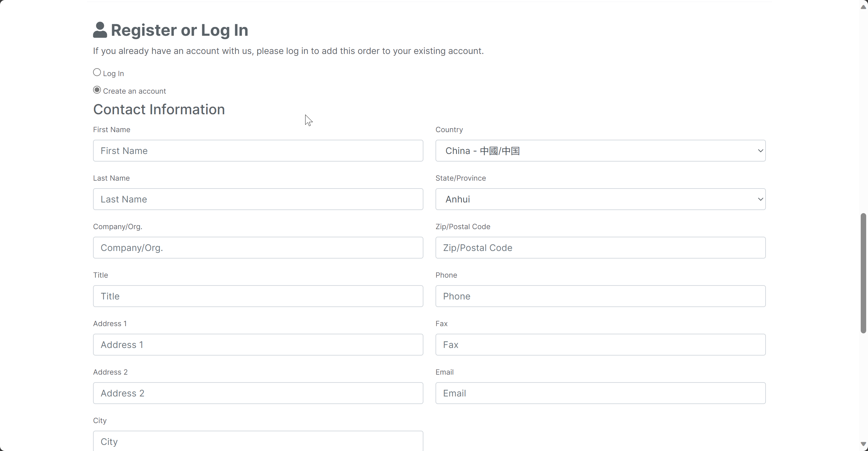Click the Last Name input field
This screenshot has height=451, width=868.
258,199
